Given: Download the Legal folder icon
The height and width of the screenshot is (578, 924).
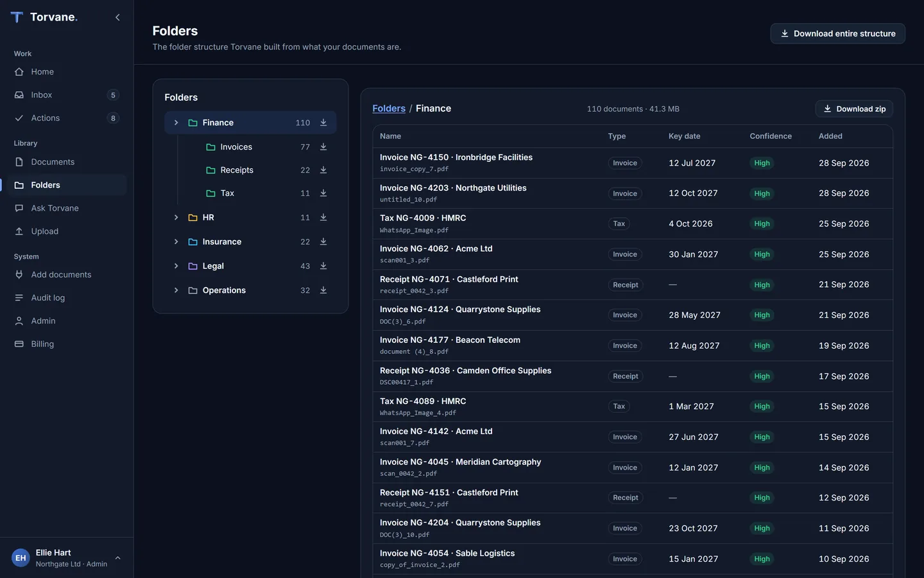Looking at the screenshot, I should coord(323,266).
